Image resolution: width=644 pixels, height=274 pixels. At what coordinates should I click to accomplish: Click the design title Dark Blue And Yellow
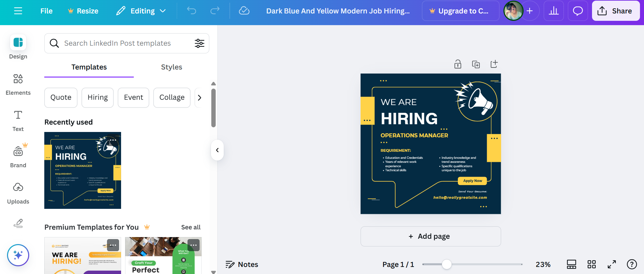coord(338,11)
